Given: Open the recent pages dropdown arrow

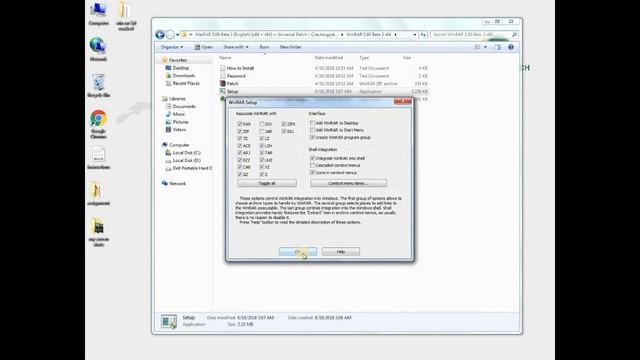Looking at the screenshot, I should (x=178, y=35).
